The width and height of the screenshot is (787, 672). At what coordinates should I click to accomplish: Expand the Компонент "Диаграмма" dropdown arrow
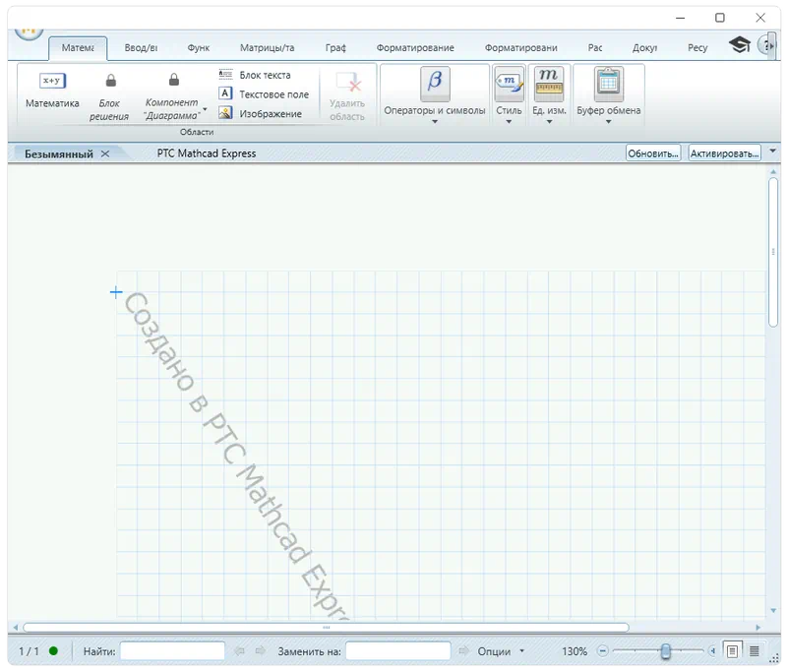[205, 109]
